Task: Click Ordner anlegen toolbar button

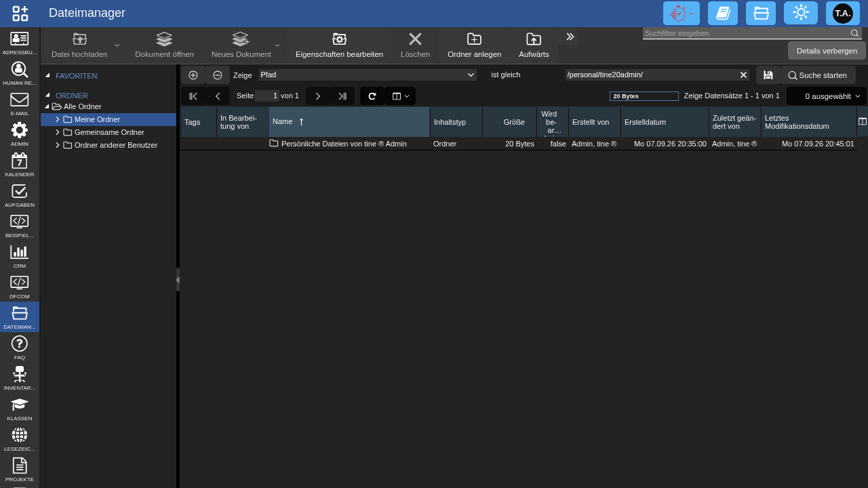Action: coord(475,45)
